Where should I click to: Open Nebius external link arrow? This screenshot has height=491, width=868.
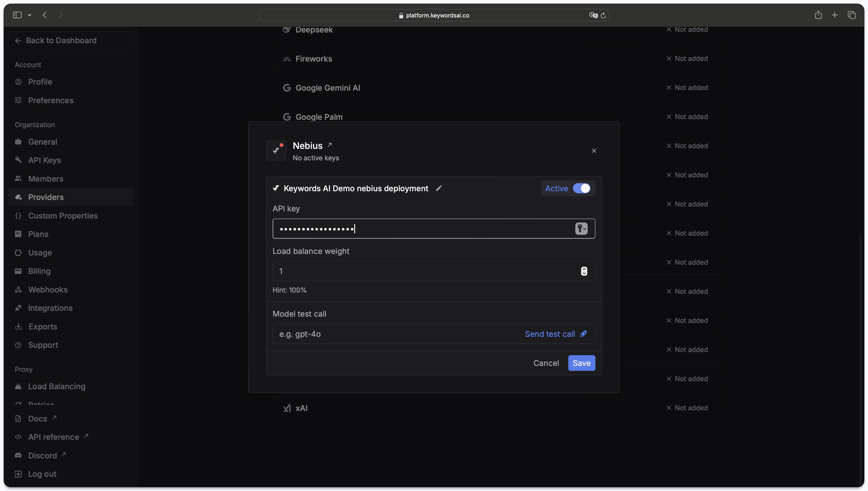click(330, 145)
